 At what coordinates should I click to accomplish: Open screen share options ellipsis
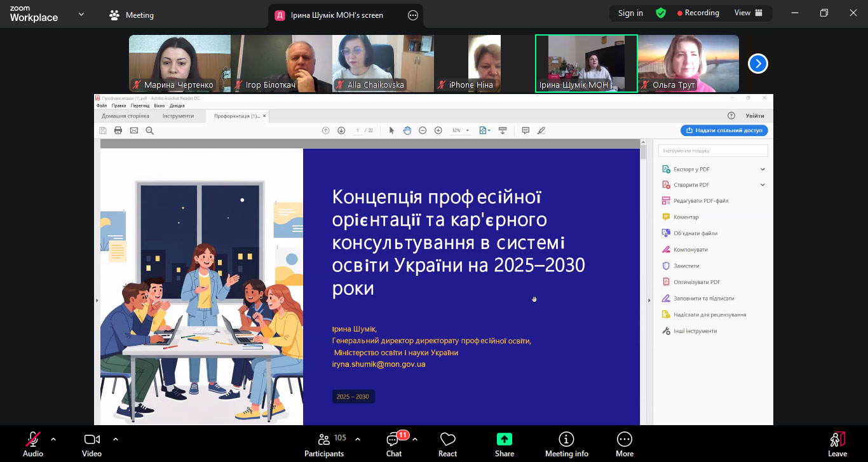tap(413, 15)
